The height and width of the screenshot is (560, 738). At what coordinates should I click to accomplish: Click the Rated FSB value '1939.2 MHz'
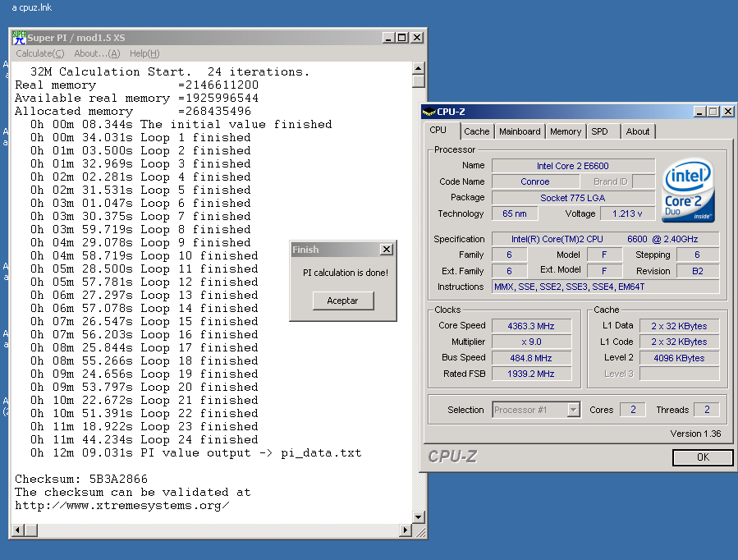(531, 374)
